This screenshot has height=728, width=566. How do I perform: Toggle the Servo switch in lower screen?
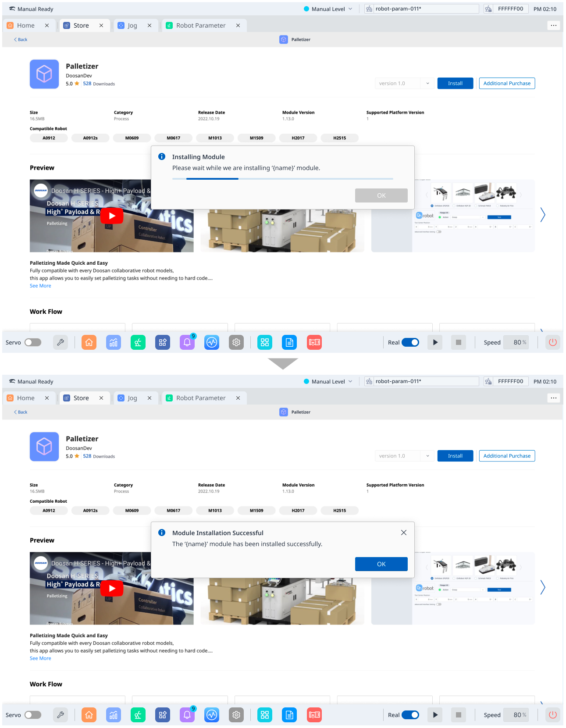33,715
